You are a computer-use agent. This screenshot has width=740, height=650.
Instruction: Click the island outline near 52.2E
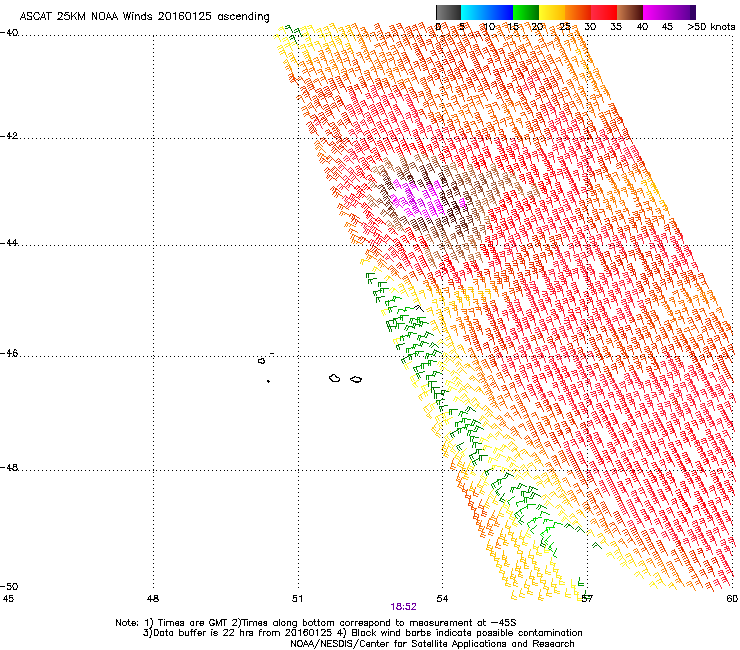(356, 379)
